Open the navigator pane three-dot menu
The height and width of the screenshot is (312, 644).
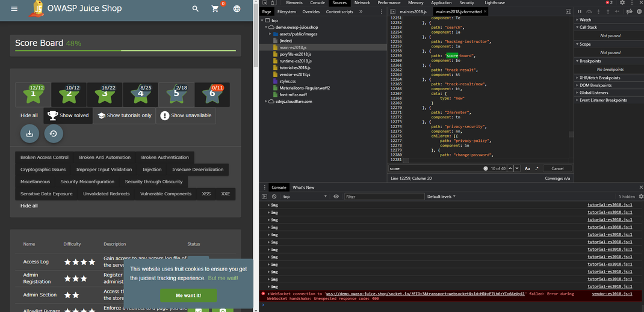point(382,12)
